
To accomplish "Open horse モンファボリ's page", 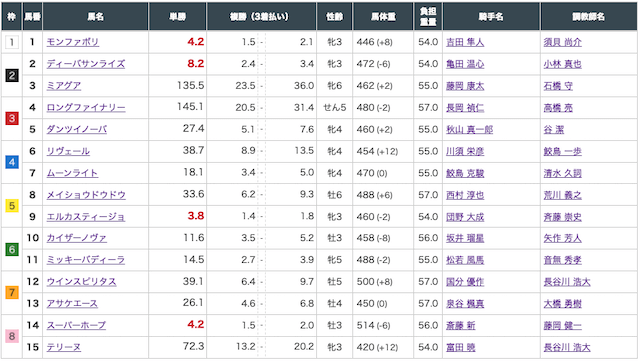I will coord(73,42).
